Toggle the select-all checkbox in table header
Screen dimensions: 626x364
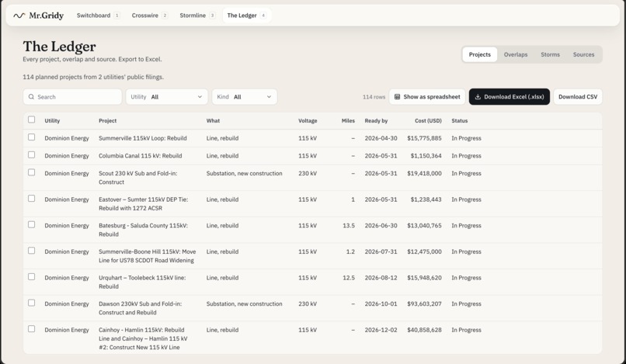pyautogui.click(x=32, y=120)
